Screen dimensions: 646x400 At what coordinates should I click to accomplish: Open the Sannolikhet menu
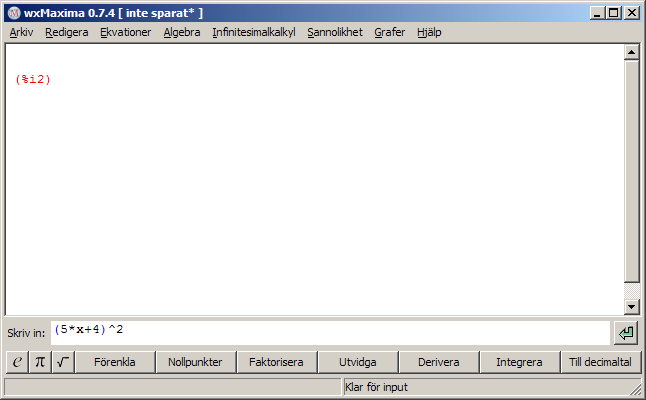point(335,32)
